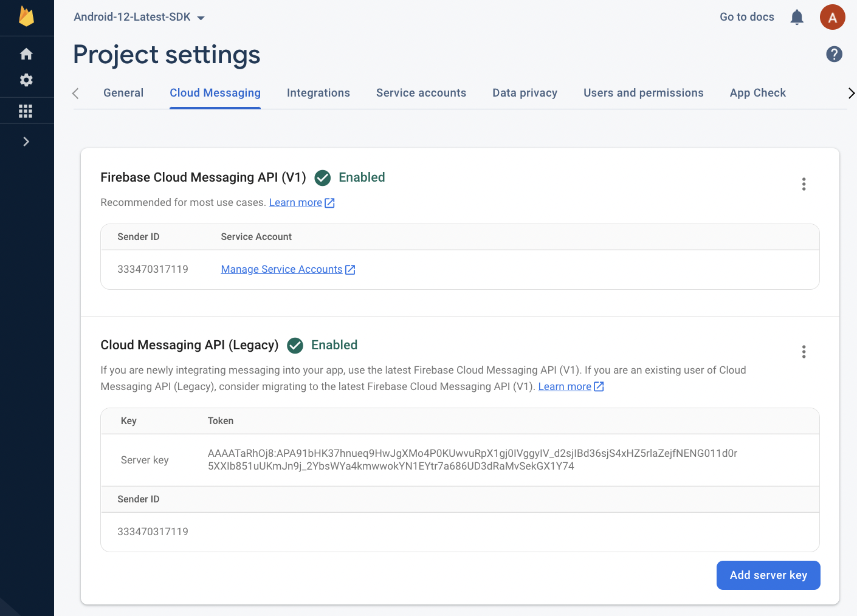Open notifications bell icon

797,17
